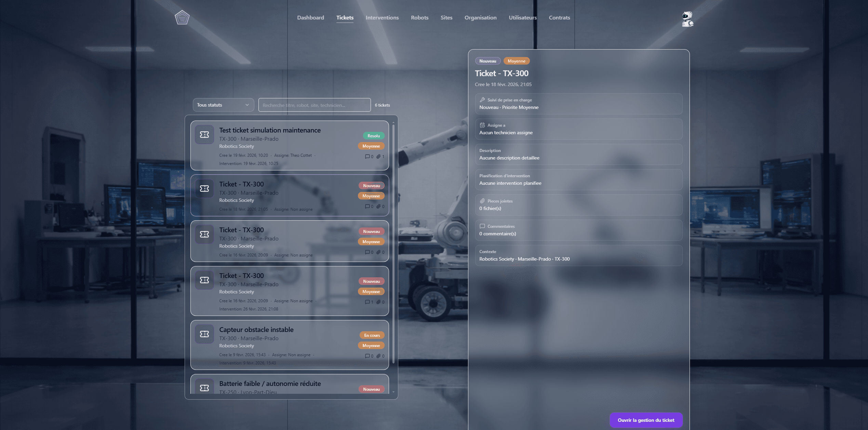868x430 pixels.
Task: Go to the Dashboard page
Action: pyautogui.click(x=310, y=17)
